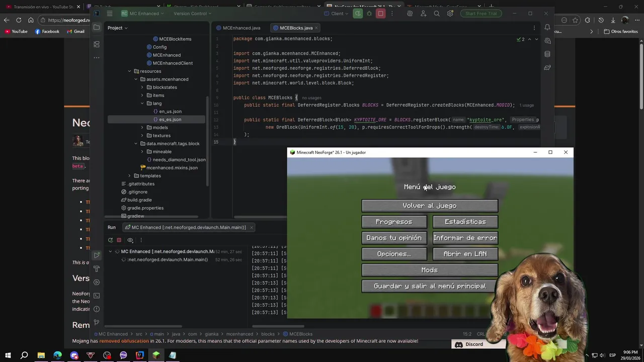
Task: Open the Project folder tool window icon
Action: coord(97,28)
